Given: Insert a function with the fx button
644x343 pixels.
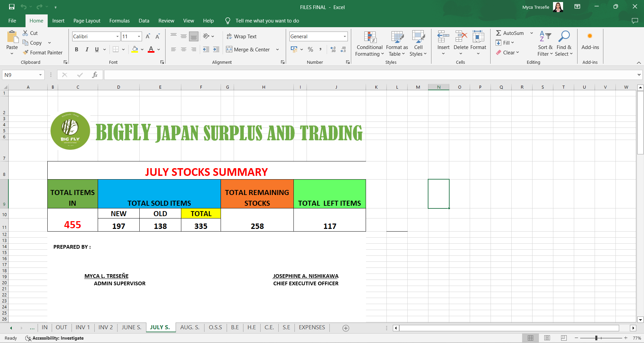Looking at the screenshot, I should [x=95, y=75].
